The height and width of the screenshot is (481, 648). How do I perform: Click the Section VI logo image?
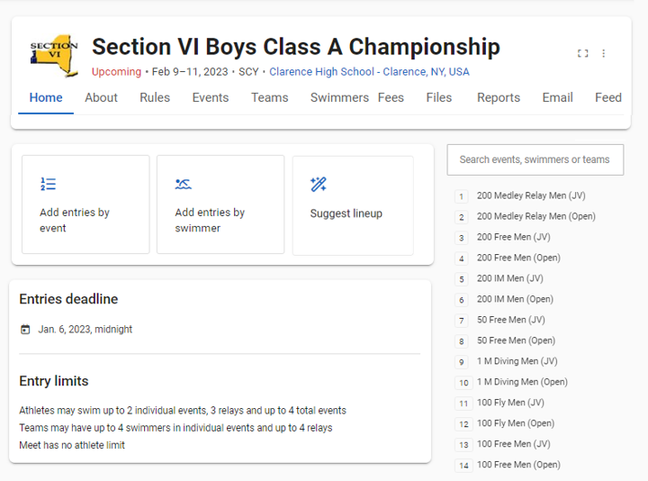click(54, 56)
